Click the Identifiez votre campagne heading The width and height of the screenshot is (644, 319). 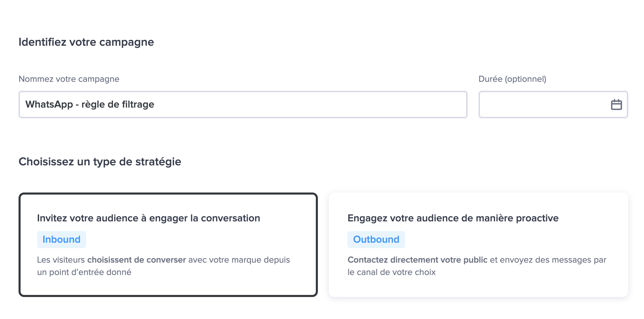86,42
